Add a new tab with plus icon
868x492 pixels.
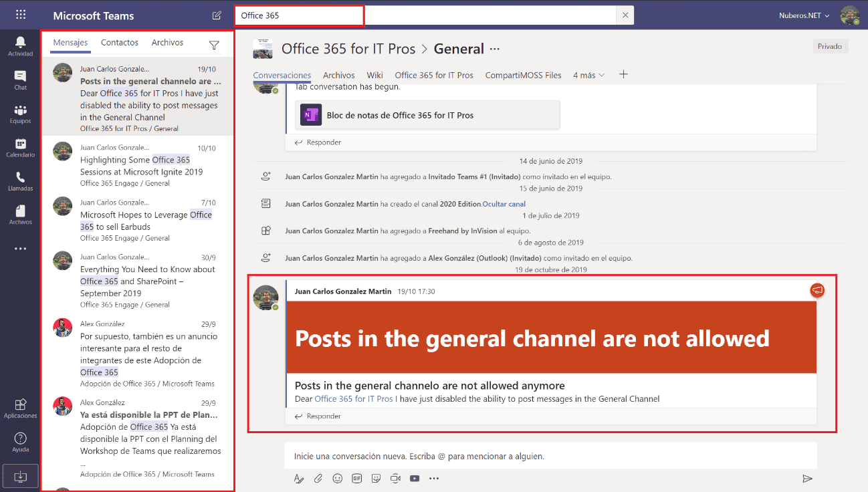pos(623,74)
